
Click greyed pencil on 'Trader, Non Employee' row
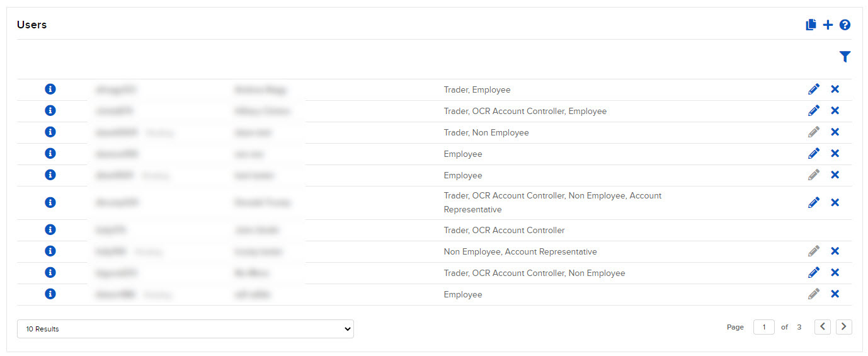coord(814,132)
